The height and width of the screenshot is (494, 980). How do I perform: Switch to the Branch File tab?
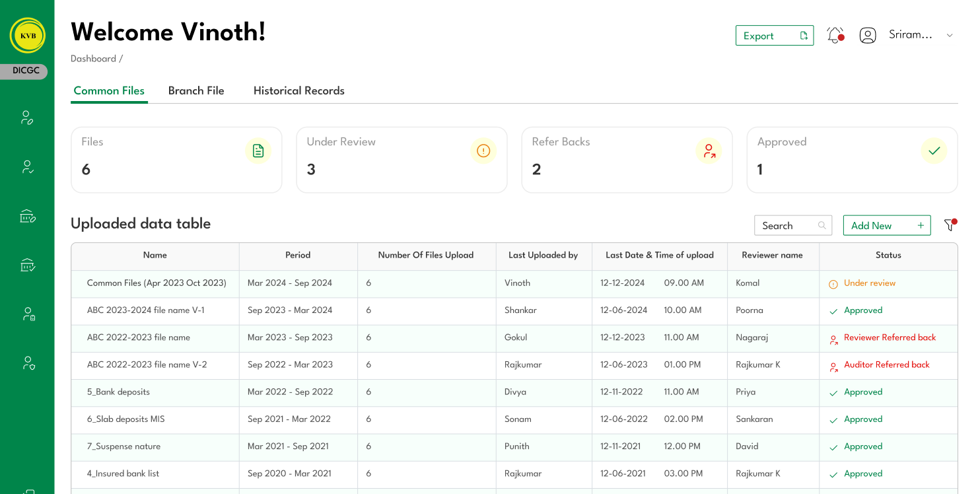click(196, 91)
